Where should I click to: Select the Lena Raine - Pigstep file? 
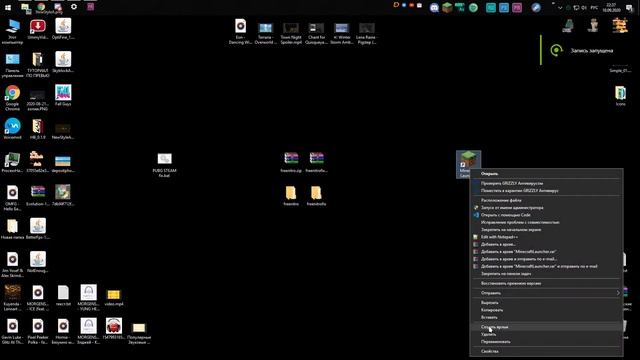click(x=367, y=33)
